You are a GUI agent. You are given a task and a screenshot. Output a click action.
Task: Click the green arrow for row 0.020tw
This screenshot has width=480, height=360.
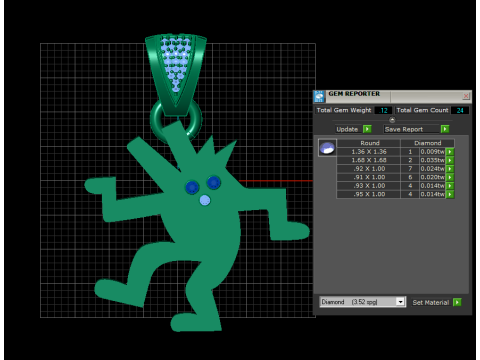point(450,177)
